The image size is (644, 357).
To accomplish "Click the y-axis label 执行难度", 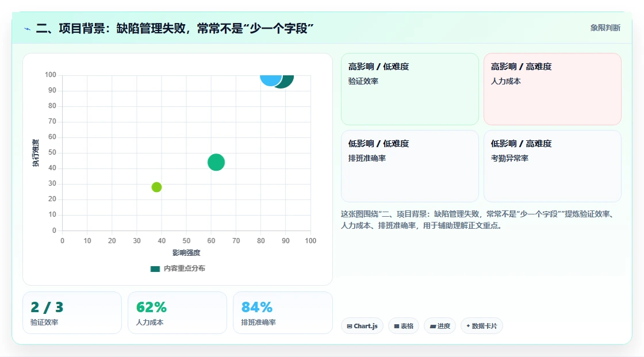I will pos(36,153).
